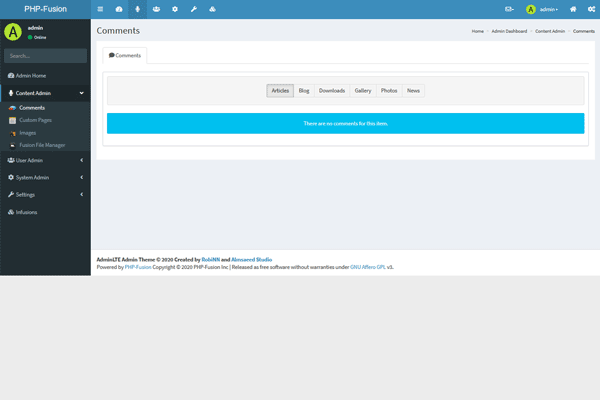600x400 pixels.
Task: Click the Online status text in sidebar
Action: tap(40, 38)
